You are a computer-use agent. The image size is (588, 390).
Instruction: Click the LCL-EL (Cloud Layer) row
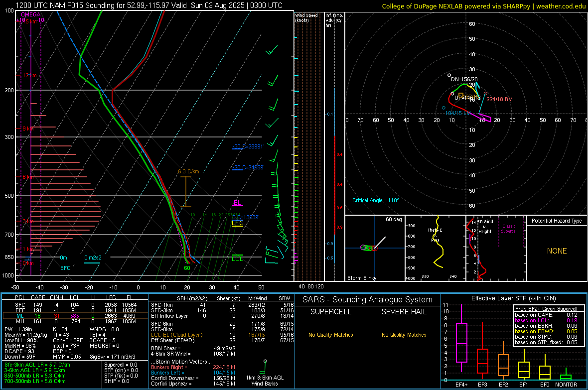[x=222, y=335]
